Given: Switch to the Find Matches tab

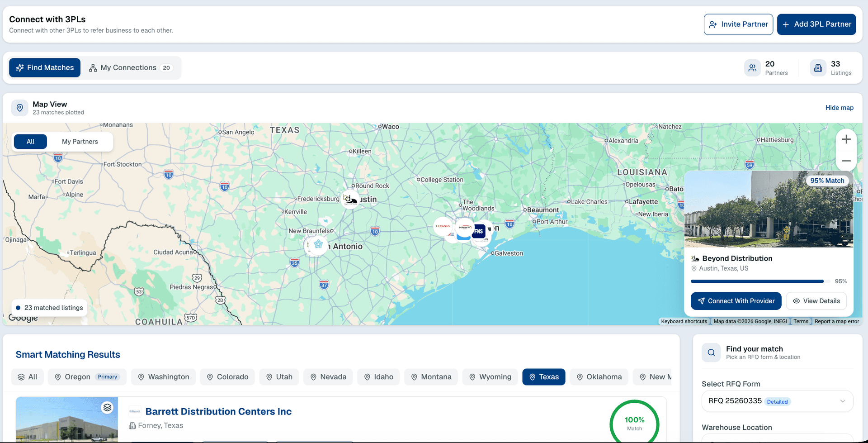Looking at the screenshot, I should click(x=45, y=67).
